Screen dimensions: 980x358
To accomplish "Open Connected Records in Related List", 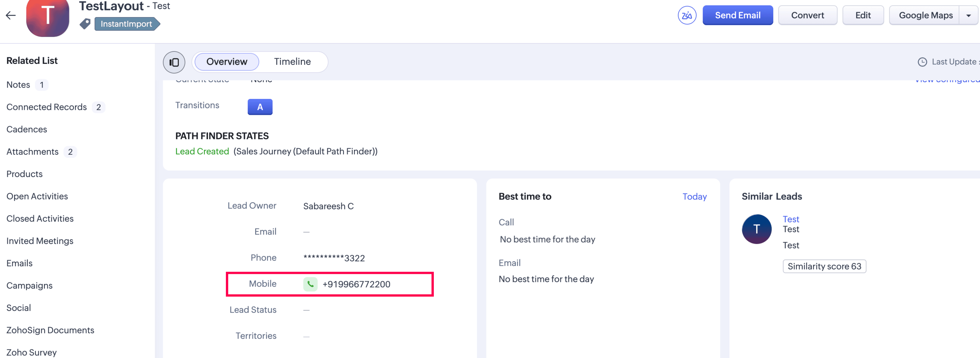I will [46, 107].
